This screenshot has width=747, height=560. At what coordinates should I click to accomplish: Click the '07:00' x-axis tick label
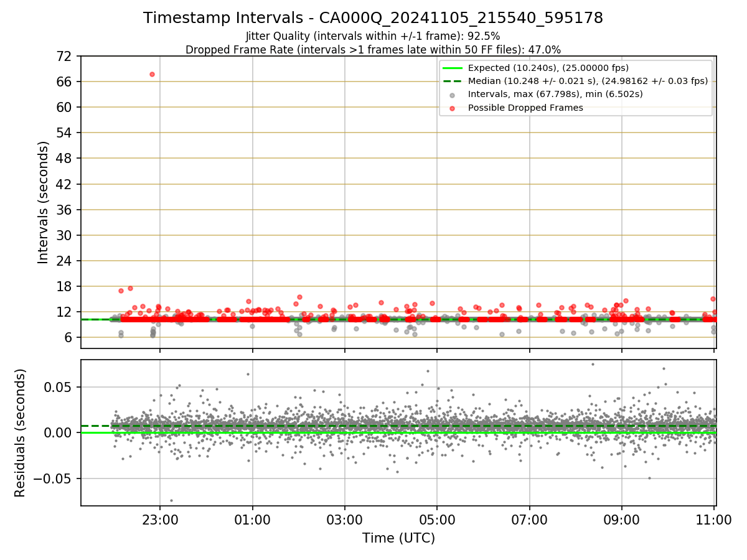529,520
